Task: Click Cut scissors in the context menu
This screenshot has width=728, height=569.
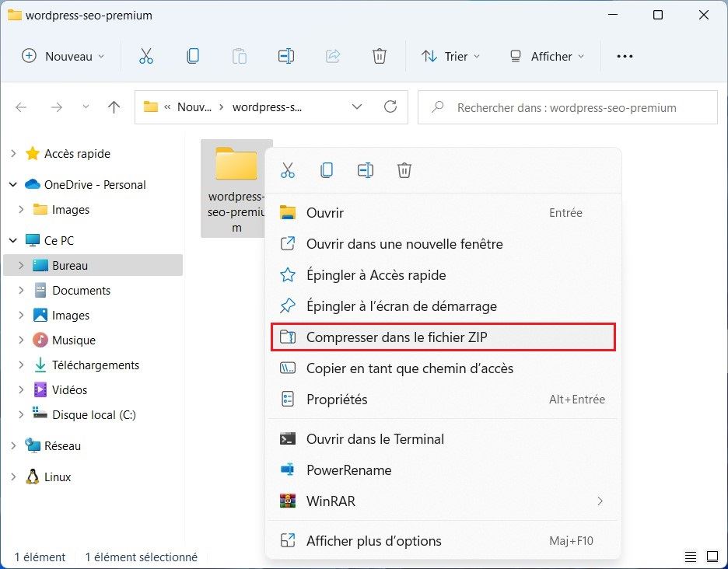Action: 288,170
